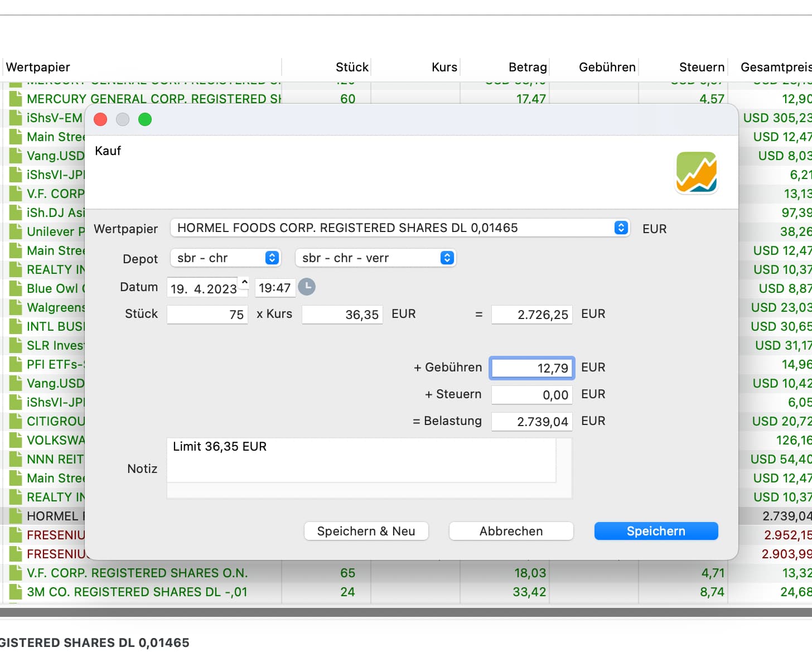Image resolution: width=812 pixels, height=657 pixels.
Task: Click the Gebühren field containing 12,79
Action: (x=532, y=368)
